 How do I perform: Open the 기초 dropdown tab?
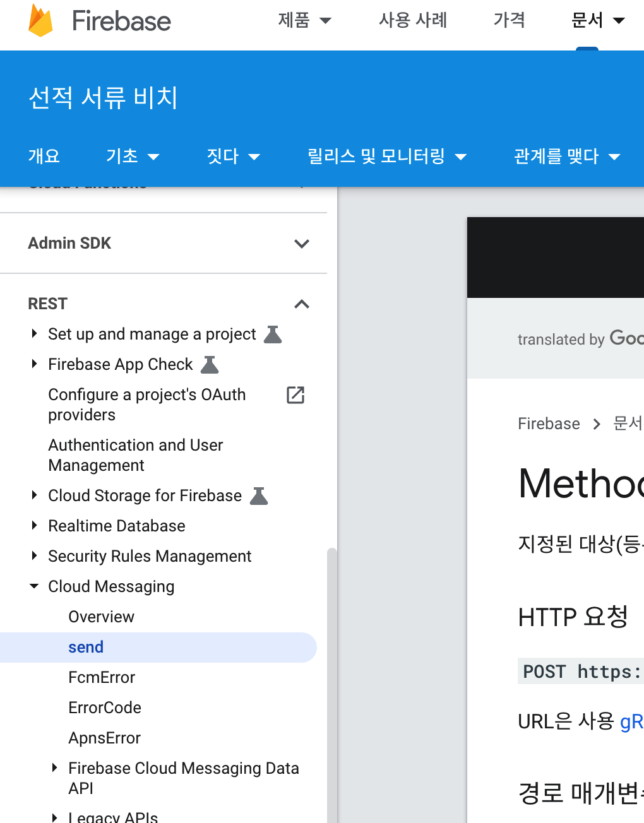133,156
